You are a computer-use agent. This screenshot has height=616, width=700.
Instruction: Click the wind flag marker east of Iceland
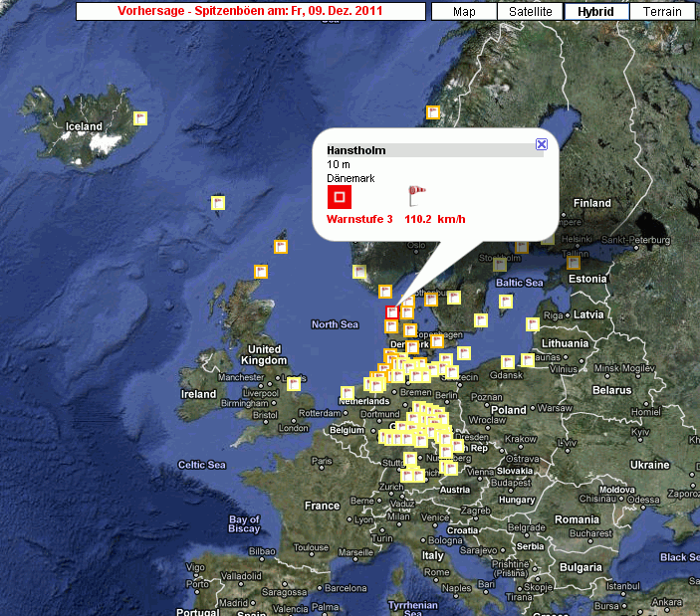(140, 118)
